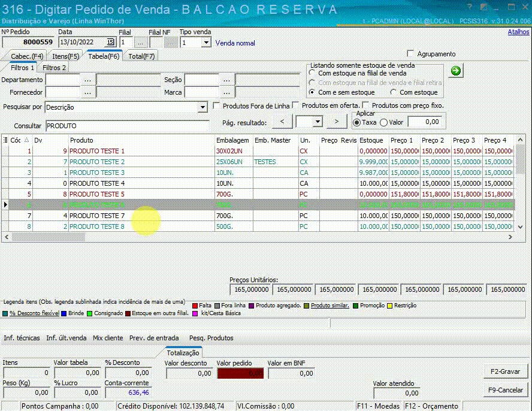The height and width of the screenshot is (411, 532).
Task: Click the Falta red legend square
Action: coord(195,306)
